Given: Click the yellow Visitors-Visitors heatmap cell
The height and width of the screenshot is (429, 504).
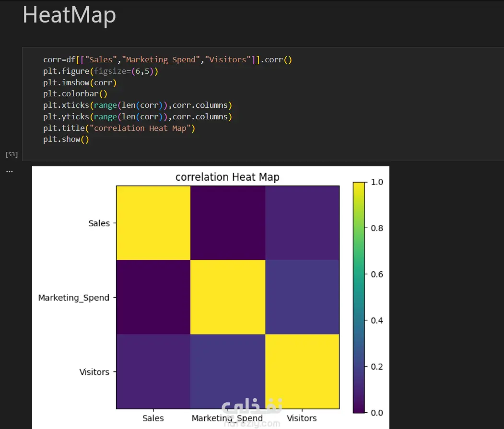Looking at the screenshot, I should pyautogui.click(x=302, y=371).
